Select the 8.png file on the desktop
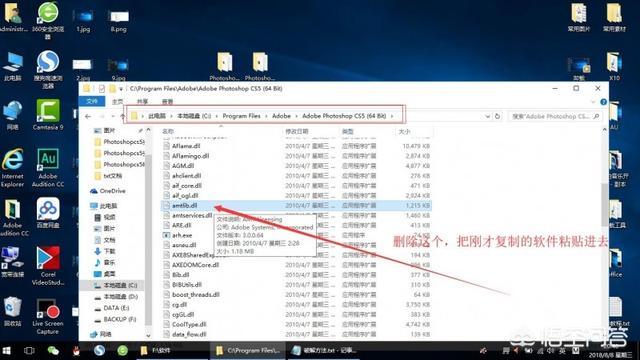The image size is (640, 360). pyautogui.click(x=118, y=20)
